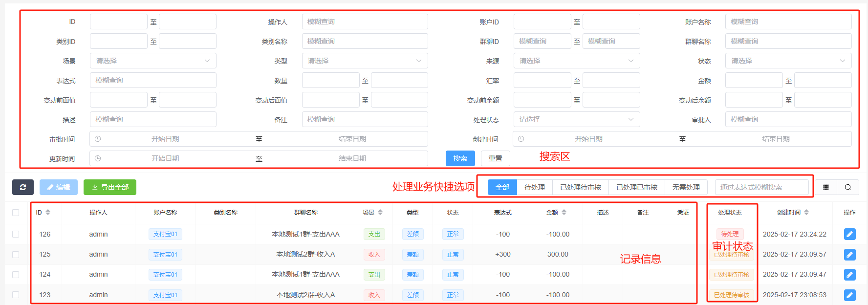Click 本地测试1群-支出AAA in row 126
Image resolution: width=868 pixels, height=305 pixels.
pos(305,234)
